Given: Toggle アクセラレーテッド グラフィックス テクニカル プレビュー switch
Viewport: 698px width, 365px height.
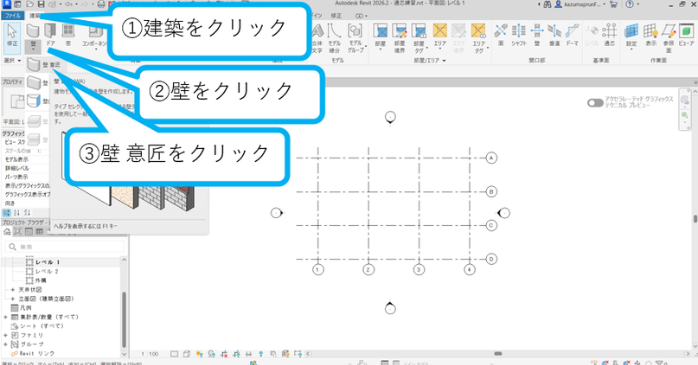Looking at the screenshot, I should click(595, 103).
